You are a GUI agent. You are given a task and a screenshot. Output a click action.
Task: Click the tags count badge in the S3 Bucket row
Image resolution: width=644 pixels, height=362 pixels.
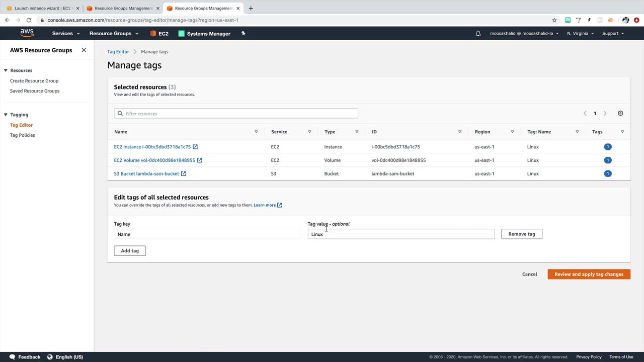[608, 173]
